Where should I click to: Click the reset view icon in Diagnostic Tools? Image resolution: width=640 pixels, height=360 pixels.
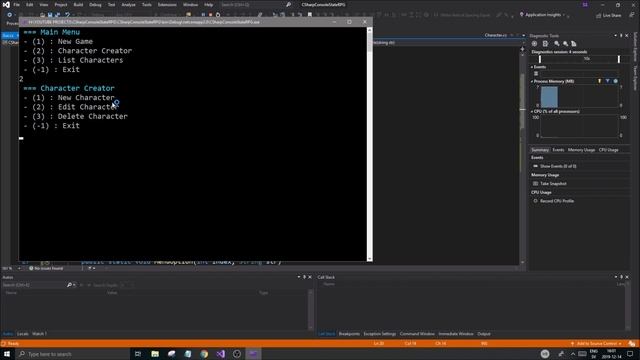(573, 44)
